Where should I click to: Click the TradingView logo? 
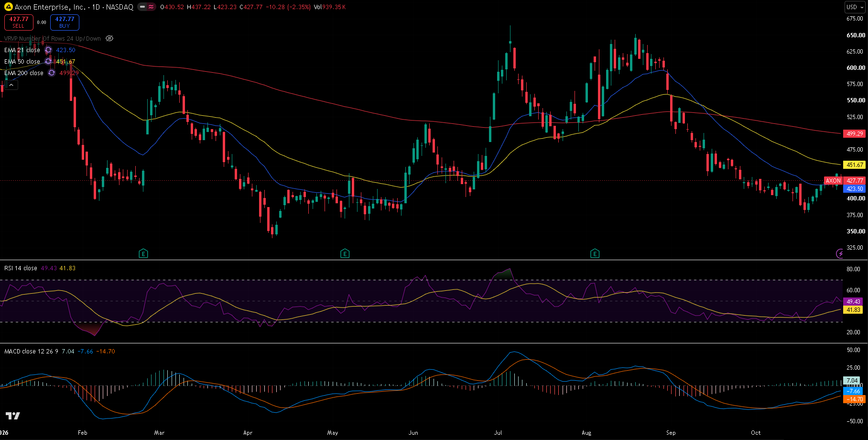coord(13,416)
